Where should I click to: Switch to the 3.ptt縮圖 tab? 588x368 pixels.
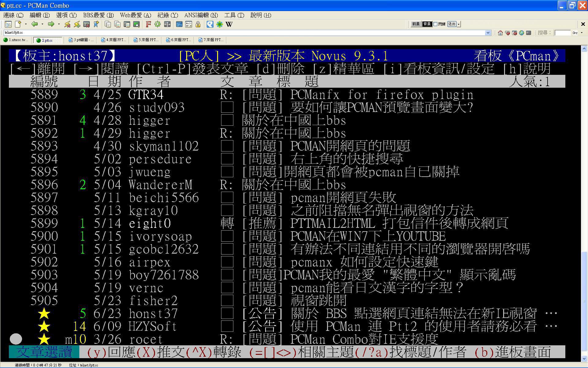pyautogui.click(x=81, y=40)
